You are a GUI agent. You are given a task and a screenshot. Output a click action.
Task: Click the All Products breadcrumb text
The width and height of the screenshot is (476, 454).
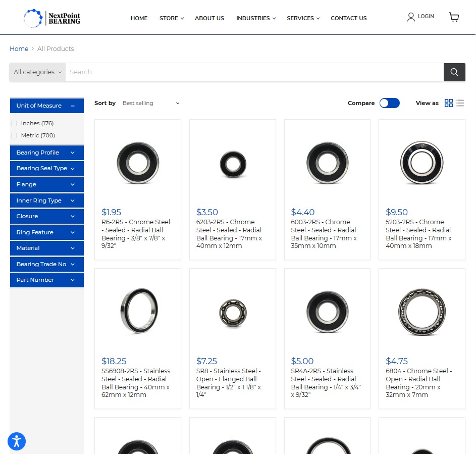pos(56,48)
